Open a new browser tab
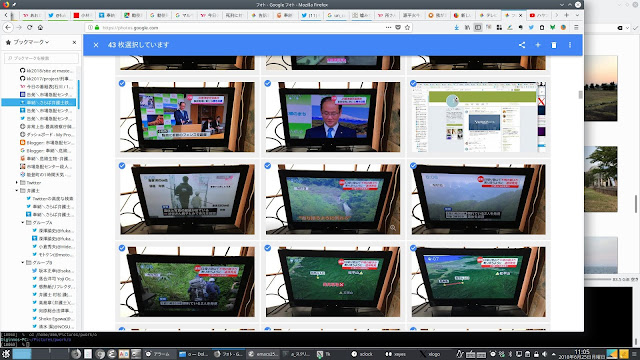Image resolution: width=640 pixels, height=360 pixels. pyautogui.click(x=567, y=15)
